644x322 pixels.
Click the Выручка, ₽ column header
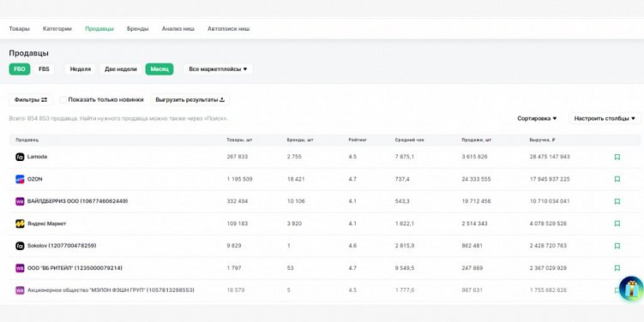pyautogui.click(x=543, y=140)
